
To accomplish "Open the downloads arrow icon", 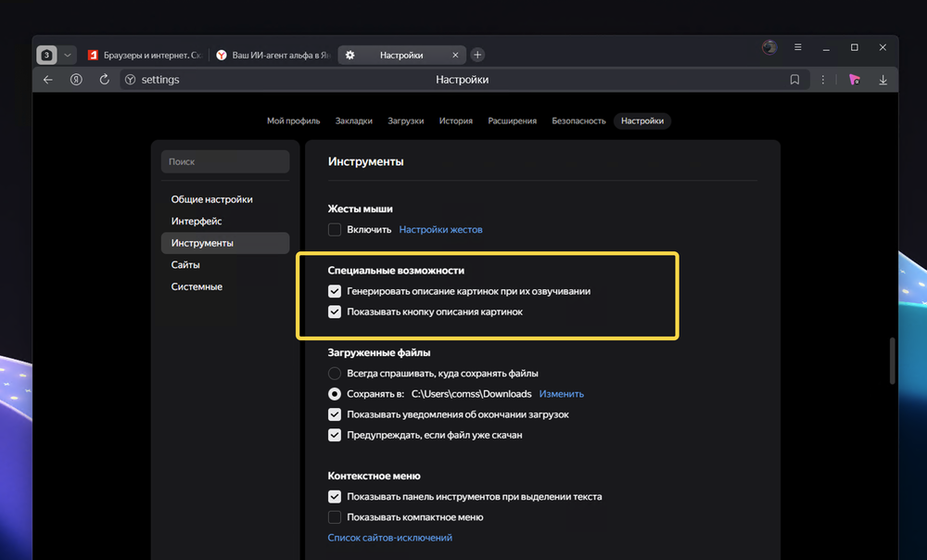I will tap(883, 80).
